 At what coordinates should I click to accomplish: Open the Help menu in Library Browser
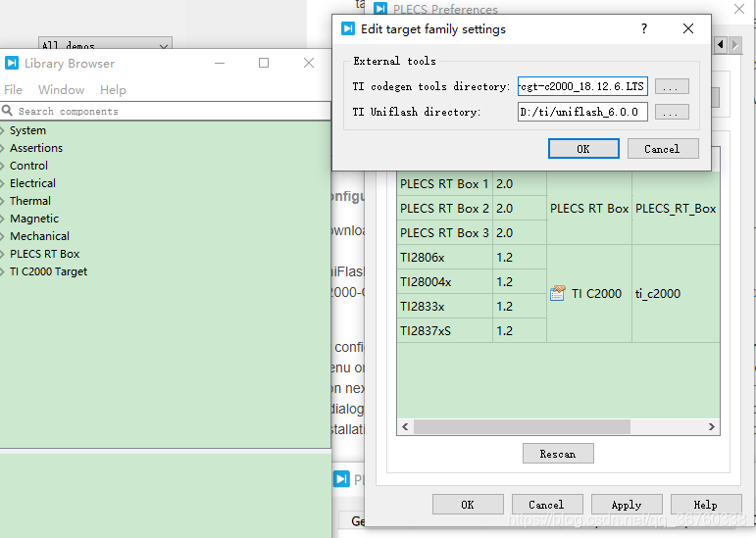pos(113,90)
